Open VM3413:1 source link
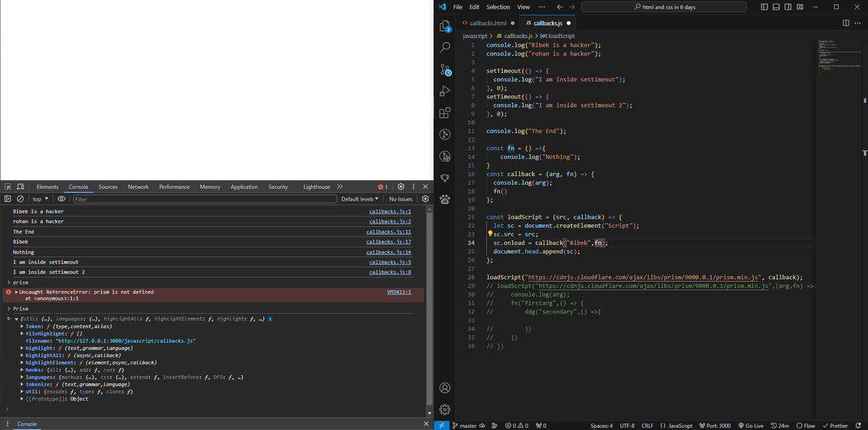This screenshot has height=430, width=868. click(399, 292)
